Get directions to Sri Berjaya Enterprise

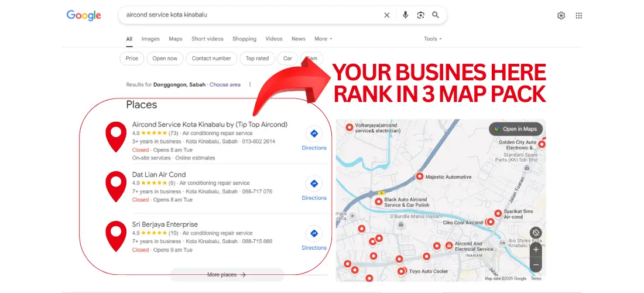(x=314, y=239)
